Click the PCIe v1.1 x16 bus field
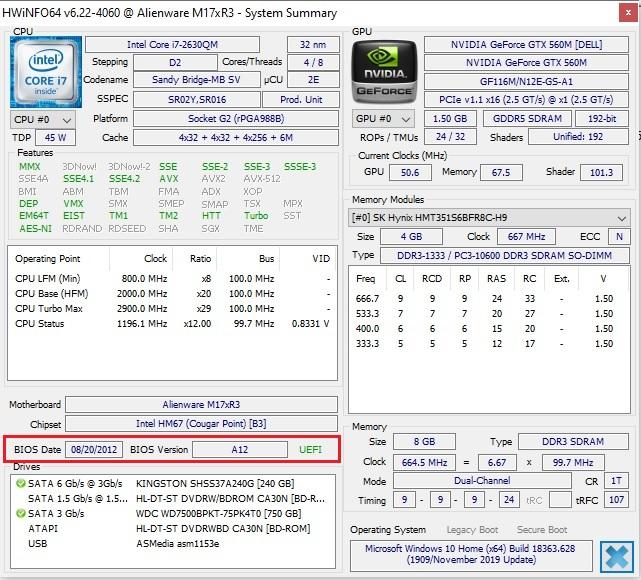Screen dimensions: 641x580 (x=526, y=99)
